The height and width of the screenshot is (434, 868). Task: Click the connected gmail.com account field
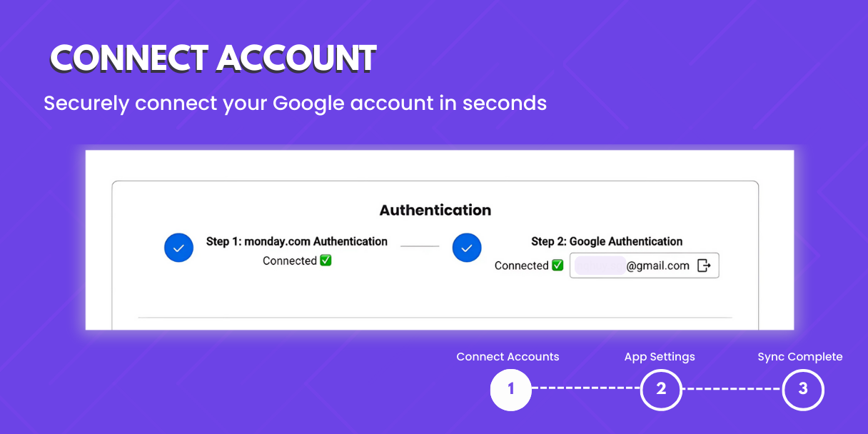[x=644, y=266]
